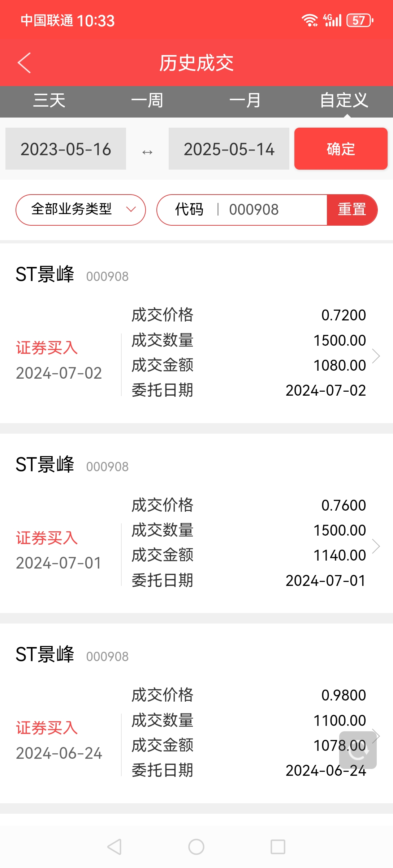
Task: Click the 重置 reset button
Action: click(x=352, y=210)
